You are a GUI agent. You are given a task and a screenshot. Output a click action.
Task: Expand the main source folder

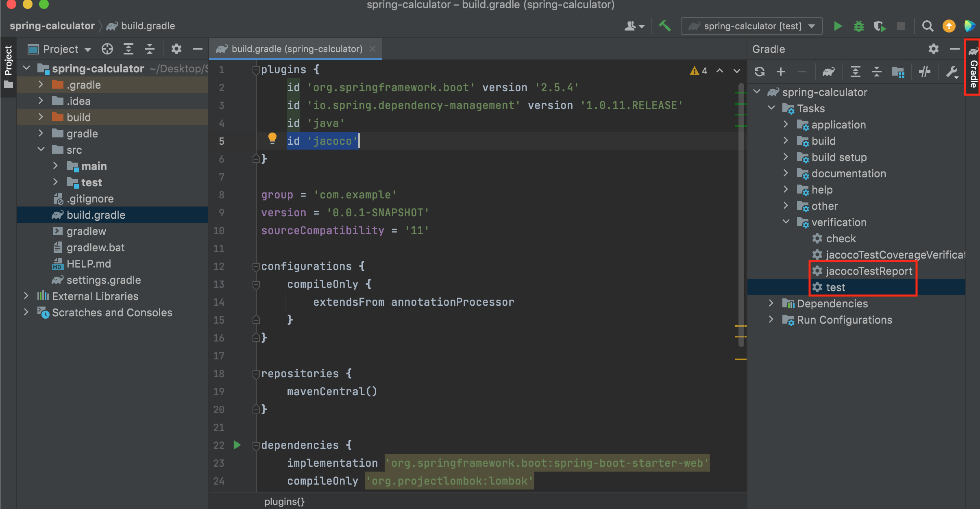56,166
